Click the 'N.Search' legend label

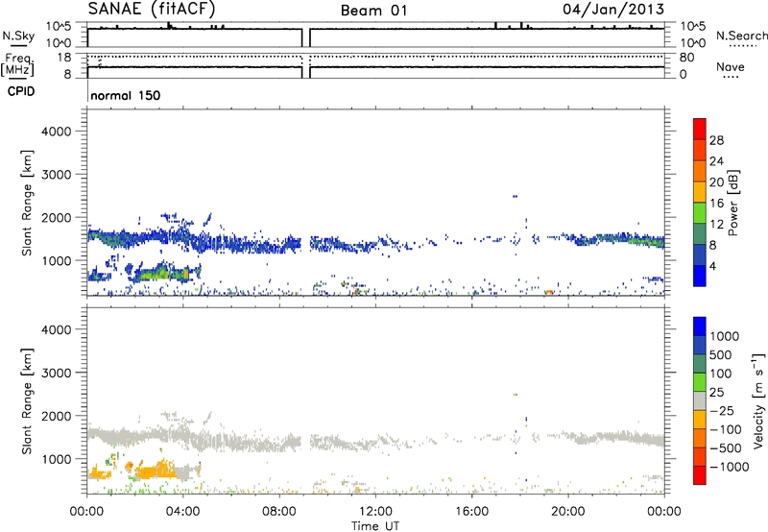tap(741, 36)
